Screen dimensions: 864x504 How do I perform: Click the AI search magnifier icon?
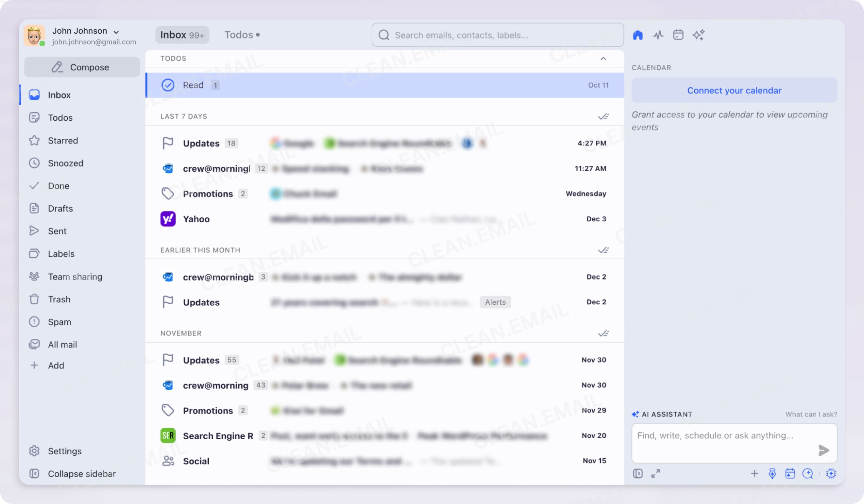pos(808,474)
